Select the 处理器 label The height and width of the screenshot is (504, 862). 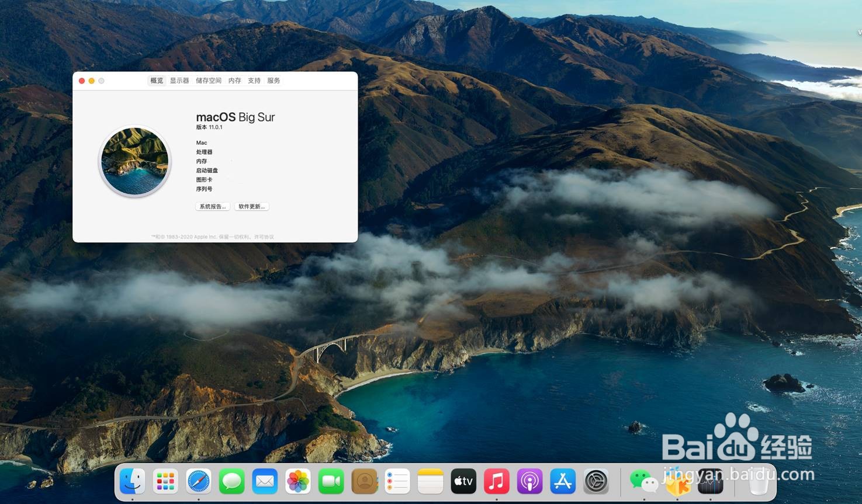click(x=205, y=152)
